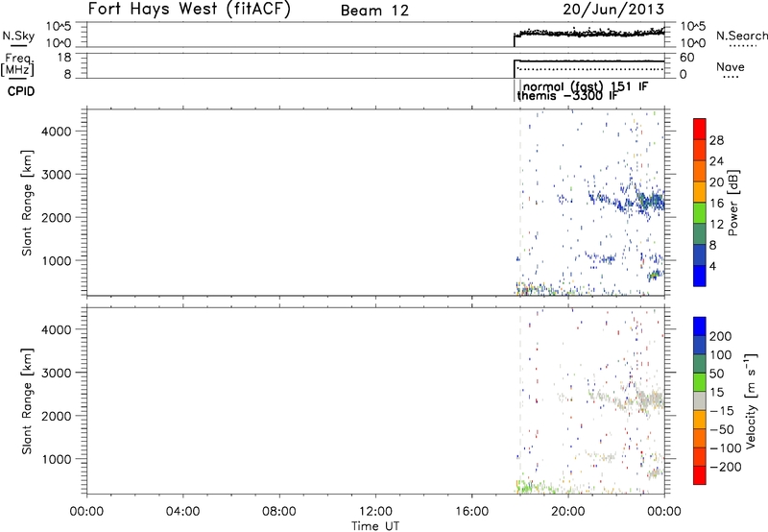The image size is (768, 532).
Task: Click the 'Velocity [m s-1]' colorbar title
Action: (751, 400)
